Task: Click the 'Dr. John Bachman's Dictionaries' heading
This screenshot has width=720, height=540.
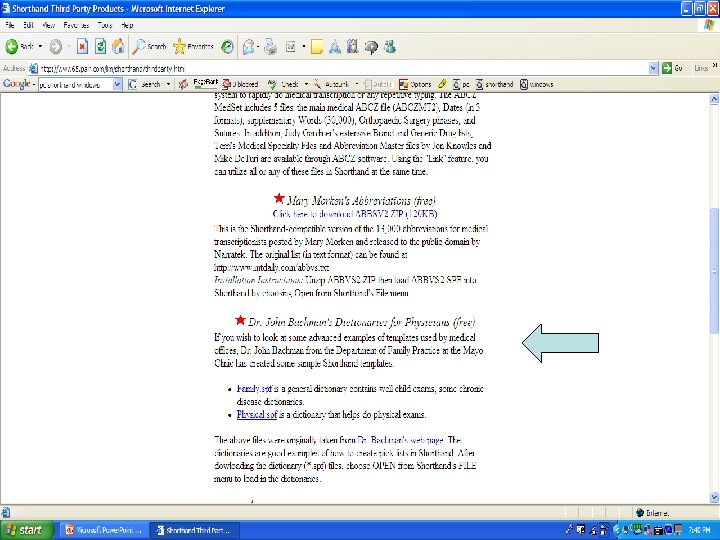Action: [x=361, y=322]
